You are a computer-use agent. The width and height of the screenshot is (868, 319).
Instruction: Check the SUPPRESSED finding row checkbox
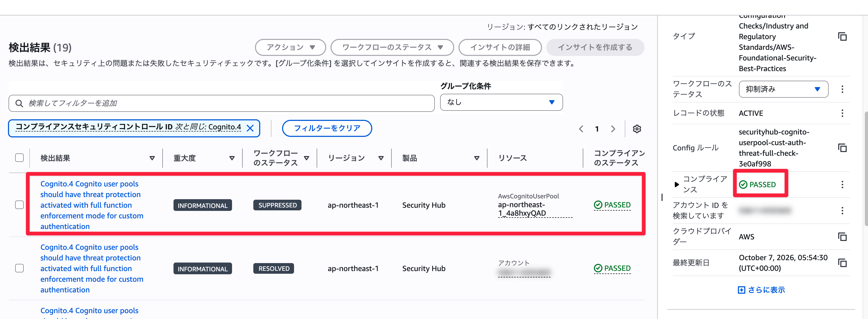[19, 205]
